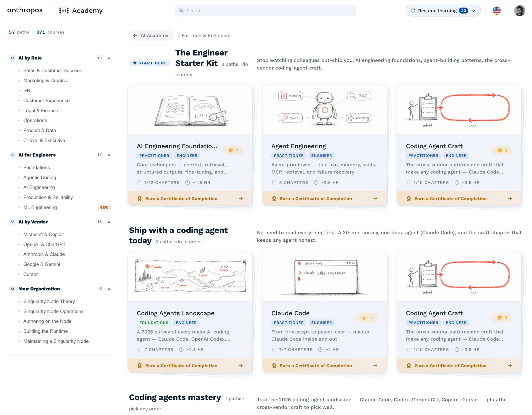Click the anthropos logo
The height and width of the screenshot is (415, 532).
coord(25,10)
